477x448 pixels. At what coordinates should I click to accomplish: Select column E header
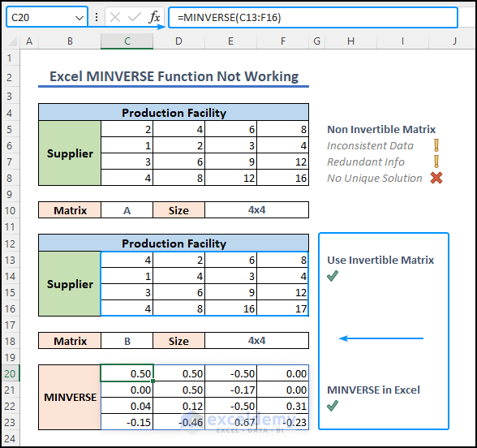click(231, 41)
